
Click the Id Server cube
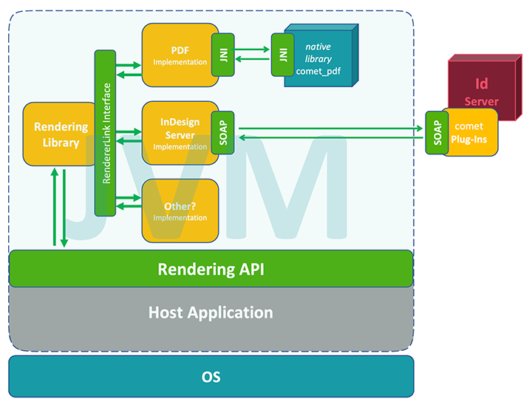485,87
